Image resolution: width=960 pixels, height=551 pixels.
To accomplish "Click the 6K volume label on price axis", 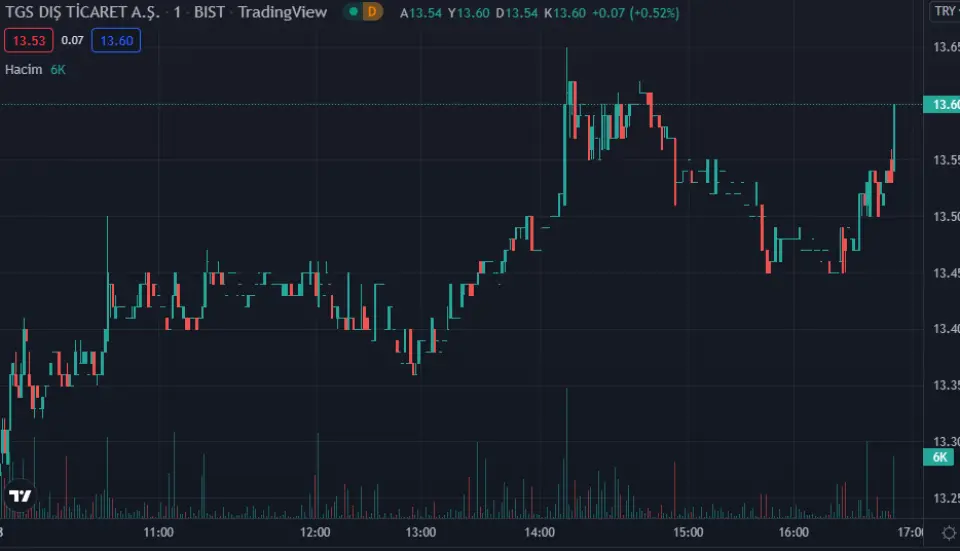I will point(940,457).
